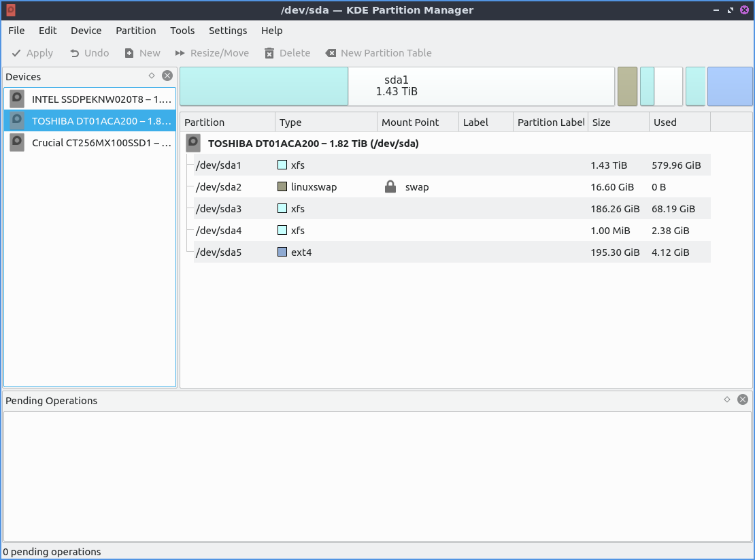The width and height of the screenshot is (755, 560).
Task: Select Crucial CT256MX100SSD1 device
Action: click(90, 143)
